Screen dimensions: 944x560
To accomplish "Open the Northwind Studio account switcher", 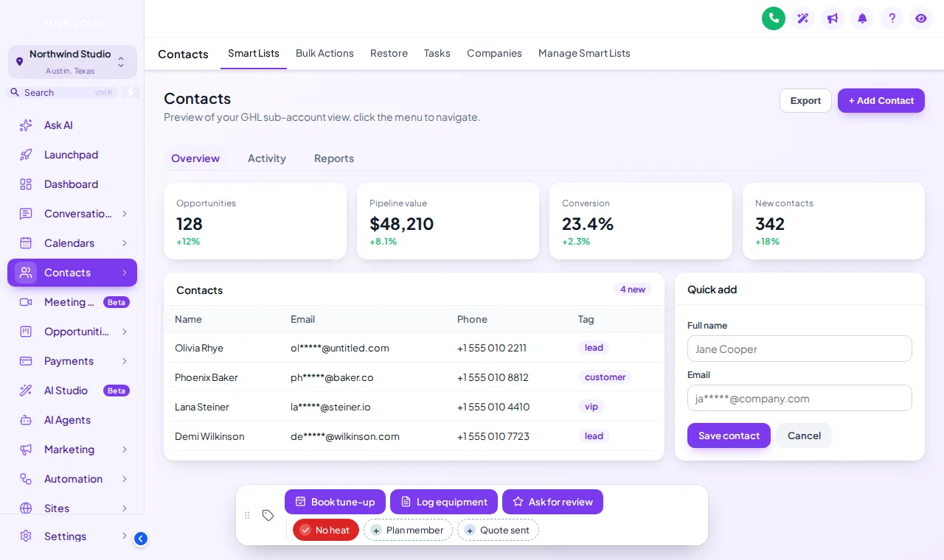I will pos(72,62).
